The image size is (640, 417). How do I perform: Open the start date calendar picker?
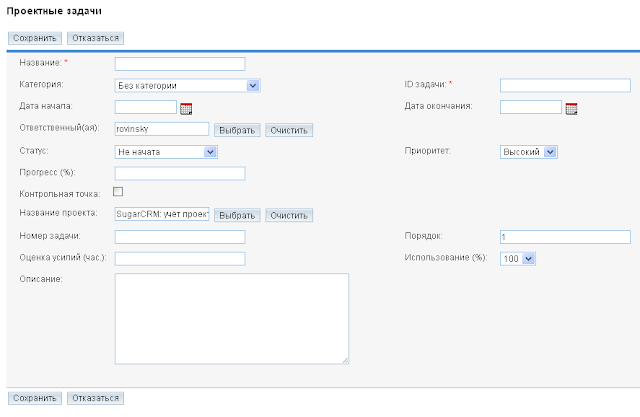185,108
